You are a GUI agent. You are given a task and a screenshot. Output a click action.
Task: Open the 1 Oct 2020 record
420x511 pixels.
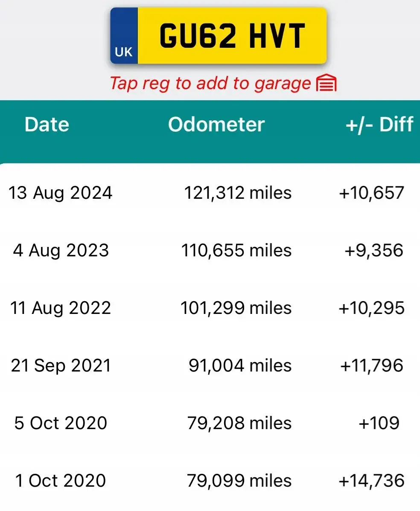[210, 481]
